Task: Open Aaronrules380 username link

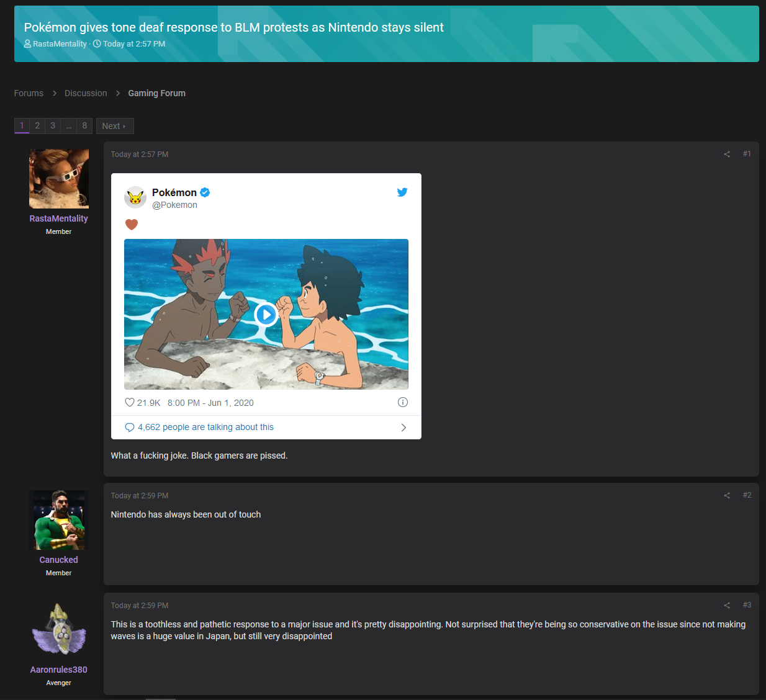Action: tap(59, 670)
